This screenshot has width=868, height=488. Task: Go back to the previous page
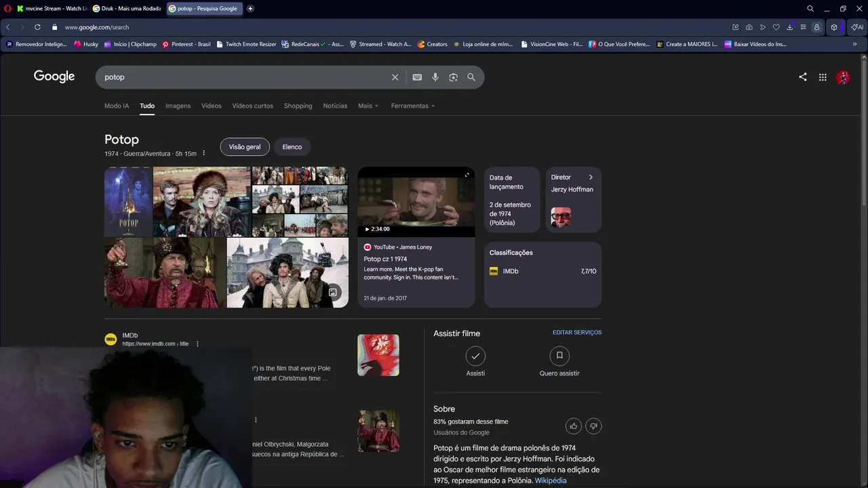tap(8, 27)
